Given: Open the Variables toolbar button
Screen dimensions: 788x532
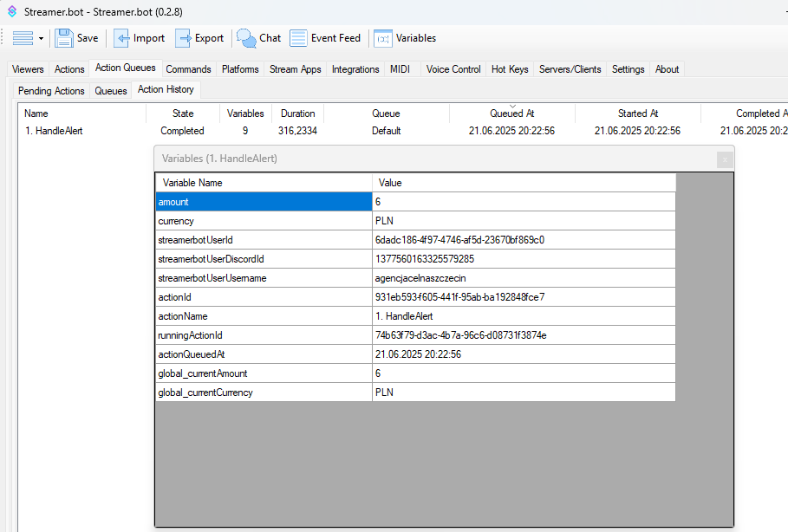Looking at the screenshot, I should click(405, 38).
